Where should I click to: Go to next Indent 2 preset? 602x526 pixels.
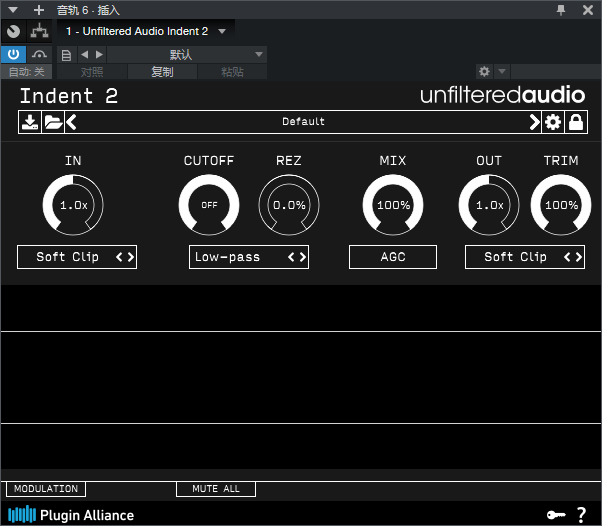(x=534, y=122)
